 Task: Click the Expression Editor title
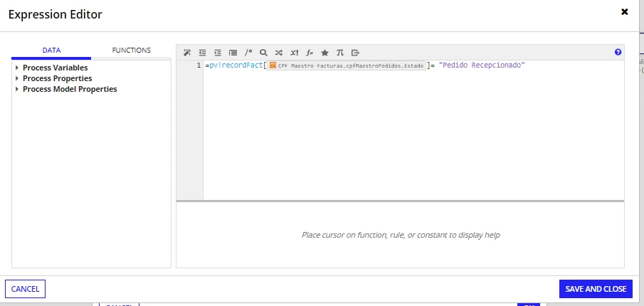55,14
